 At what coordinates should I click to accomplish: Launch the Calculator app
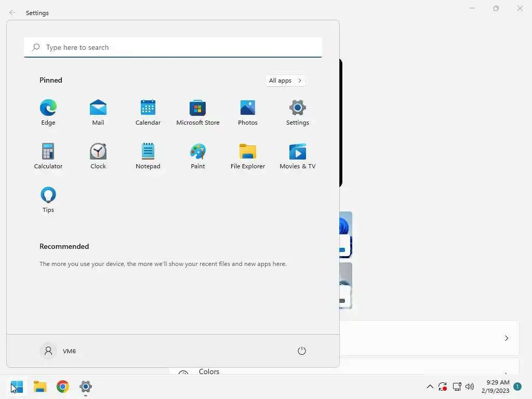(x=48, y=156)
